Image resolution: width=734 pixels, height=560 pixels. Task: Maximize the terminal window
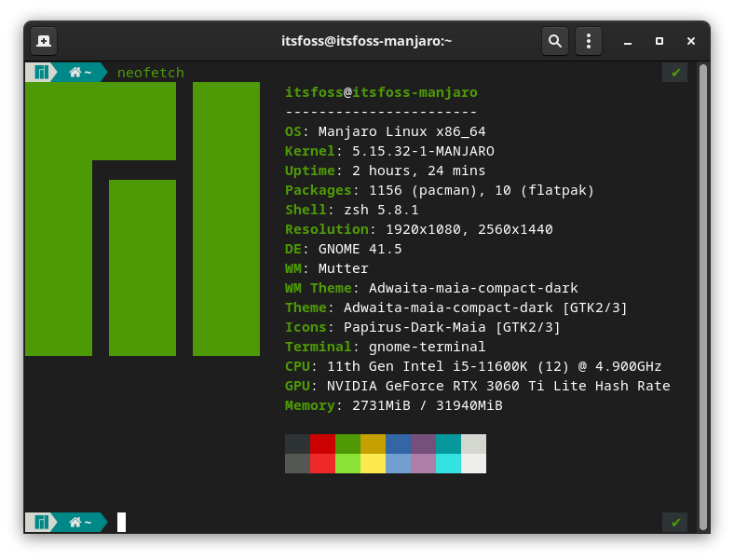pyautogui.click(x=659, y=41)
